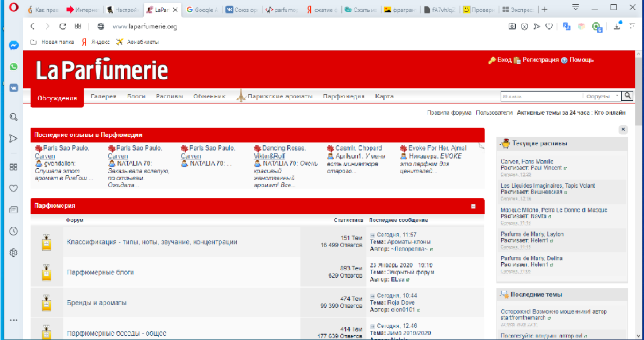The width and height of the screenshot is (644, 340).
Task: Click the perfume bottle icon for Классификация forum
Action: (x=47, y=242)
